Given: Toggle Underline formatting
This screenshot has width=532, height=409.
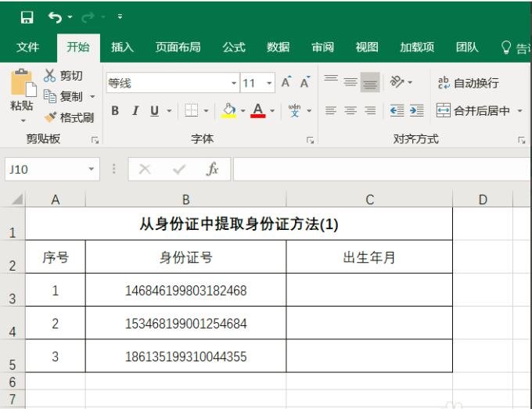Looking at the screenshot, I should [155, 110].
